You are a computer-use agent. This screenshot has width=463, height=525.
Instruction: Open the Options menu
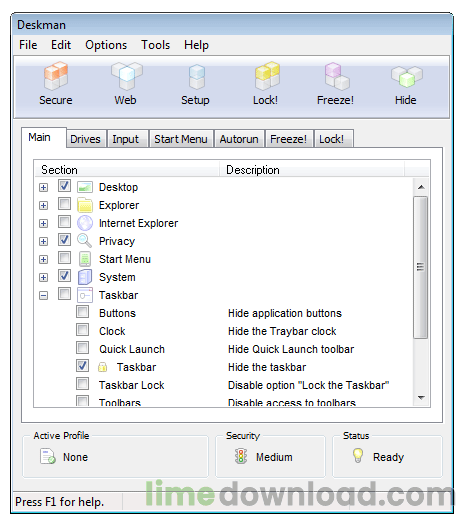point(106,45)
